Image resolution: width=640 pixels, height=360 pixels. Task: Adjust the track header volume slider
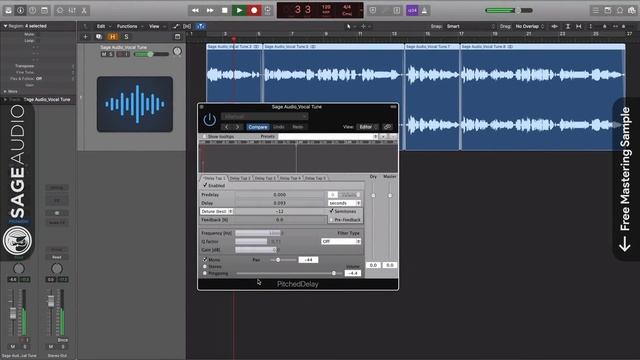point(151,54)
